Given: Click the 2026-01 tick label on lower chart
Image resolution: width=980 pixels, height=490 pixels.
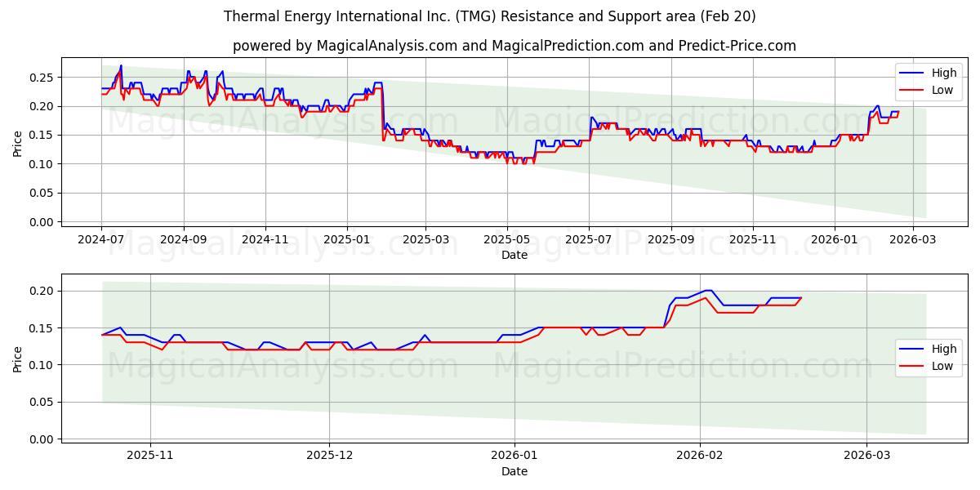Looking at the screenshot, I should pos(515,457).
